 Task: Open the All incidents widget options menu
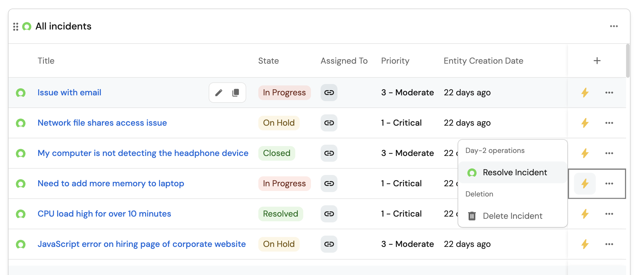[614, 26]
